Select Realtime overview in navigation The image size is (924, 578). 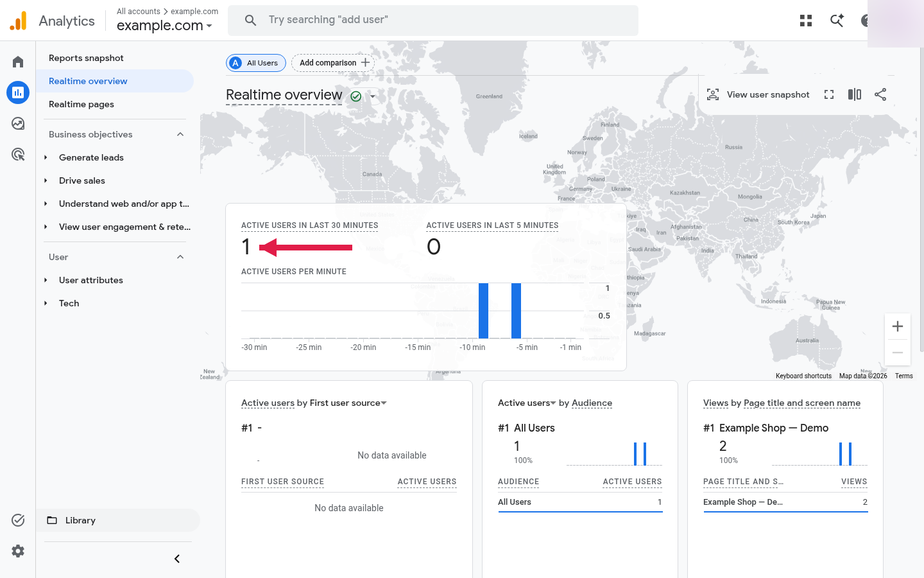(x=115, y=81)
